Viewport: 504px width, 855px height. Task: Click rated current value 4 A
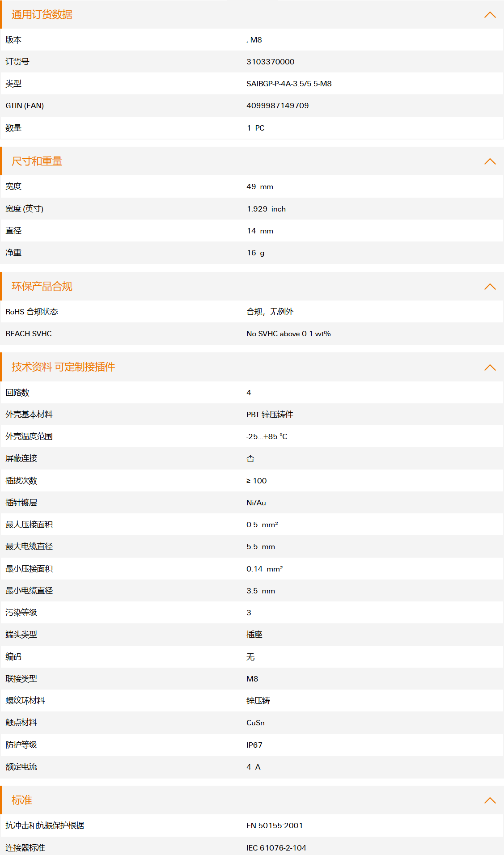point(254,767)
